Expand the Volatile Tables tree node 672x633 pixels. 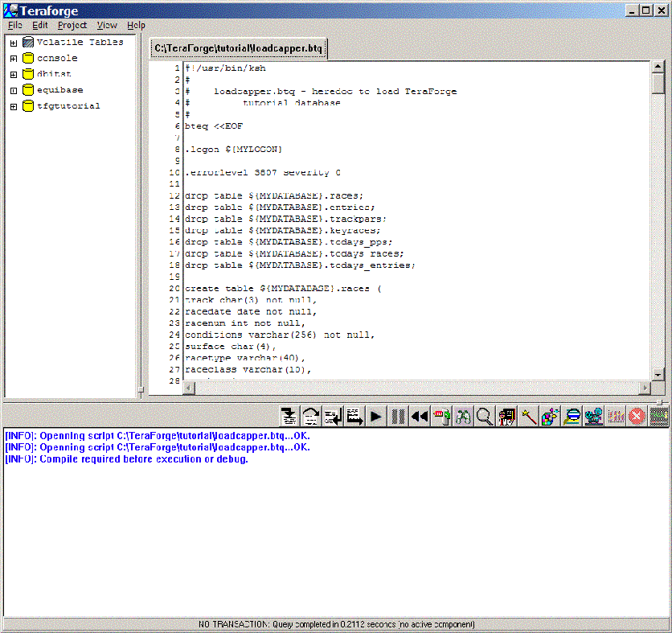coord(14,43)
